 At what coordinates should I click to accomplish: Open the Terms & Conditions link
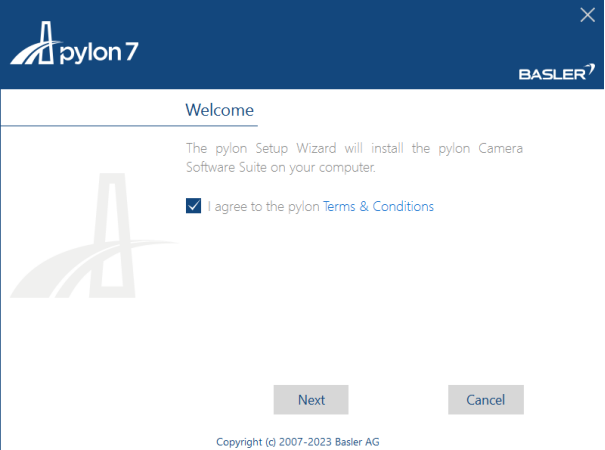click(x=378, y=206)
